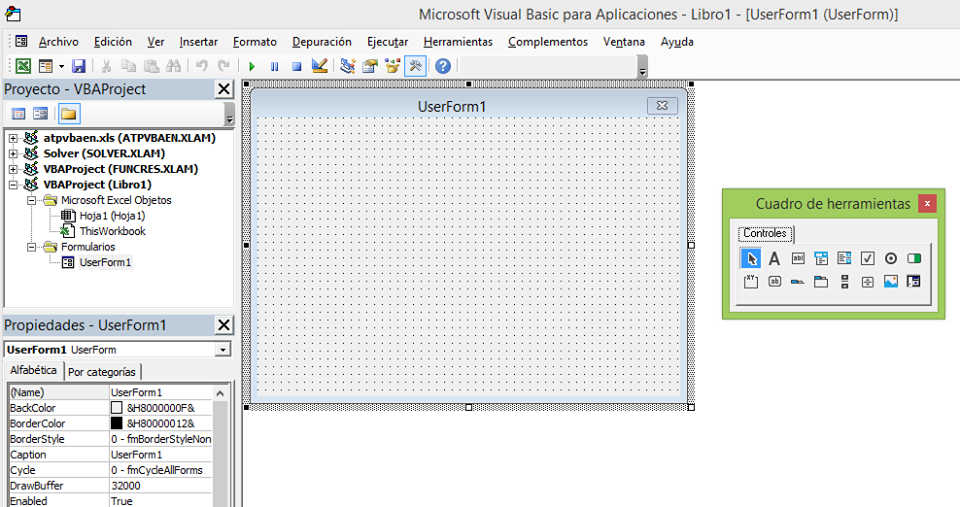Toggle Folders icon in Project panel
The image size is (960, 507).
tap(69, 114)
